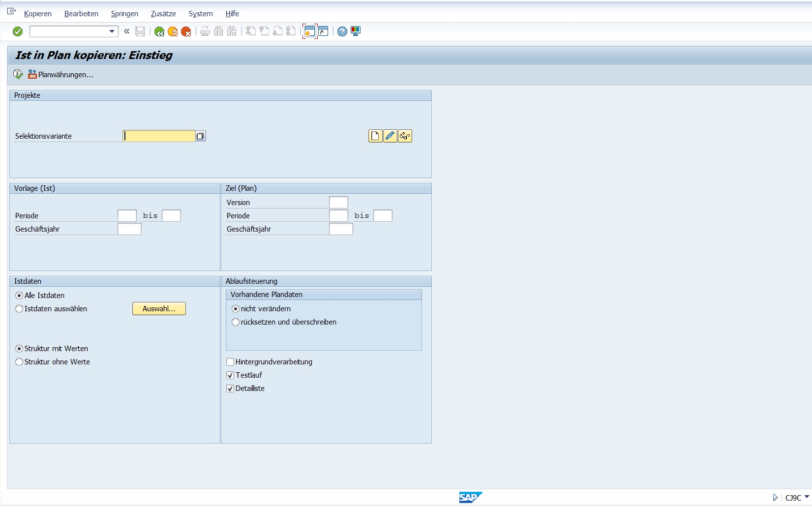Open the command field dropdown arrow
This screenshot has height=506, width=812.
click(x=112, y=31)
